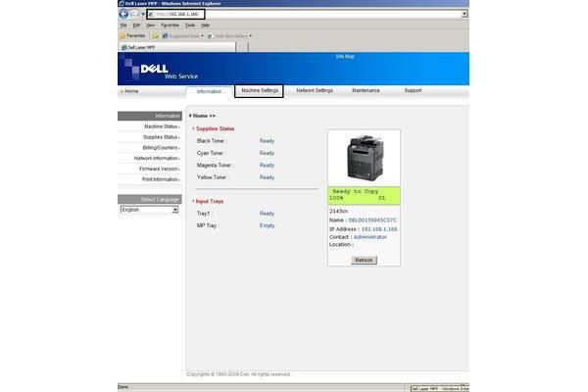Click the Contact value Administrator
Image resolution: width=588 pixels, height=392 pixels.
369,237
